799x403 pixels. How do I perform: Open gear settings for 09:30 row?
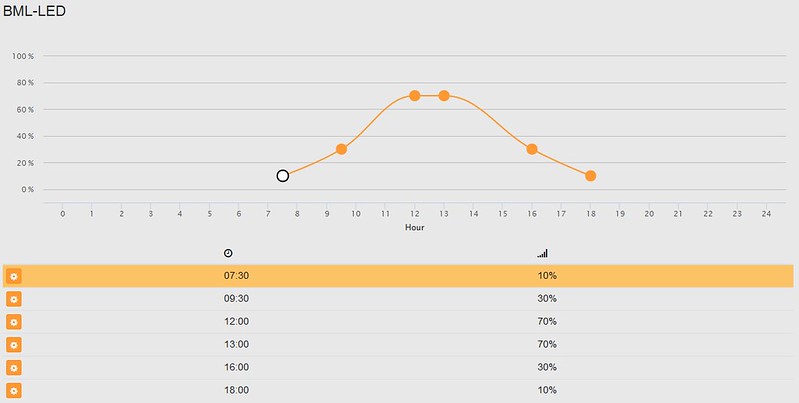point(14,299)
